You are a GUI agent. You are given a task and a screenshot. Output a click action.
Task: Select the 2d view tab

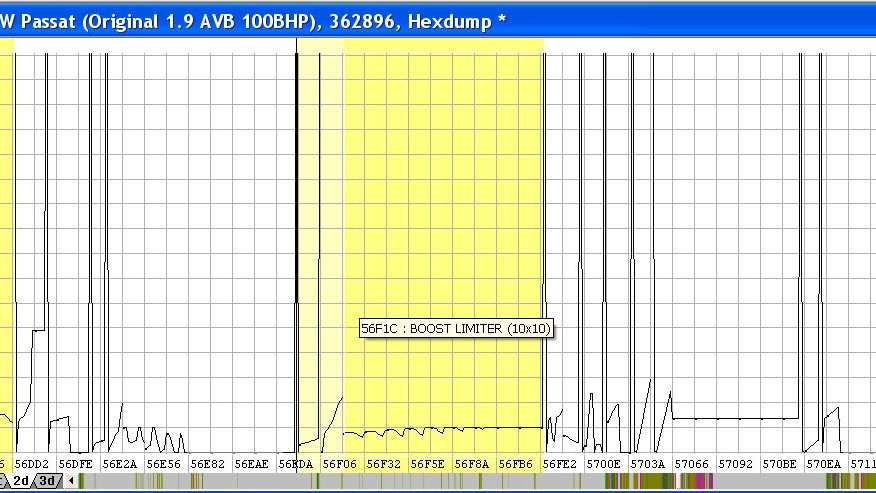click(x=21, y=481)
